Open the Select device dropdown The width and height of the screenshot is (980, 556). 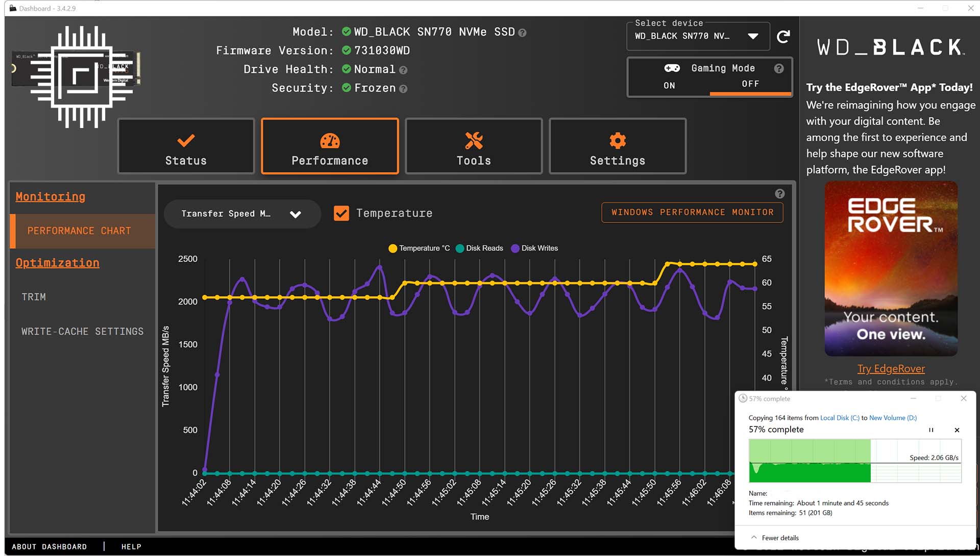(x=698, y=36)
